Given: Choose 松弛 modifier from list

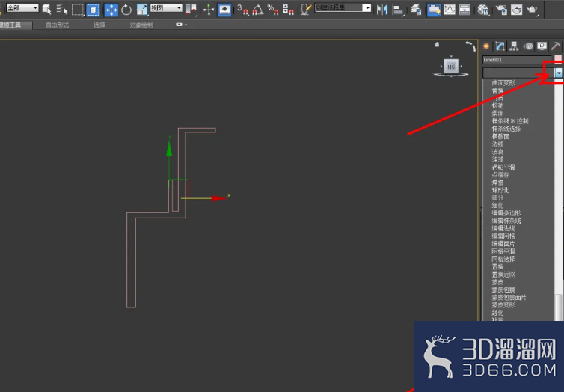Looking at the screenshot, I should (497, 105).
